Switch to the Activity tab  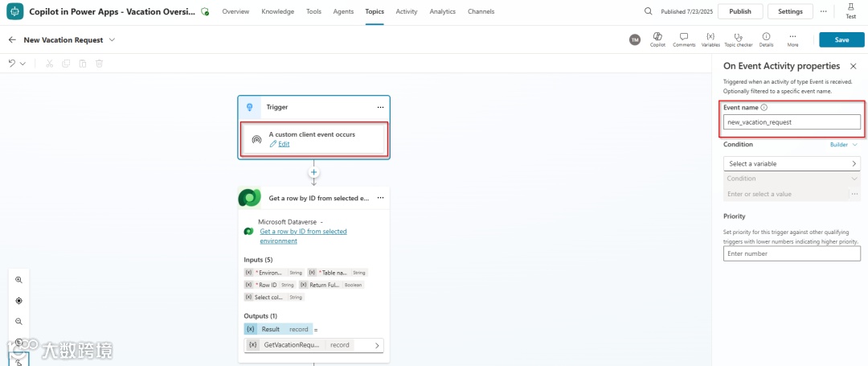coord(407,11)
